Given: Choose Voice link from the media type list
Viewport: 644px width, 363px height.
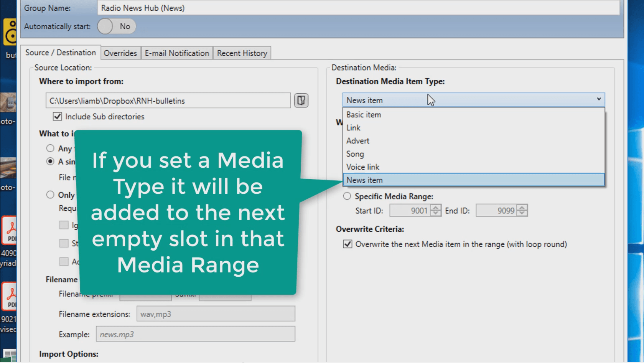Looking at the screenshot, I should [x=363, y=167].
